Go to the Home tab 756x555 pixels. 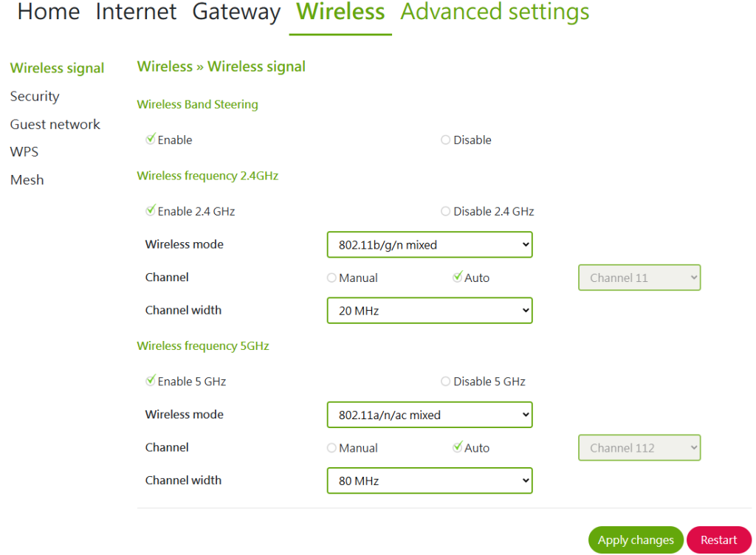pos(49,13)
